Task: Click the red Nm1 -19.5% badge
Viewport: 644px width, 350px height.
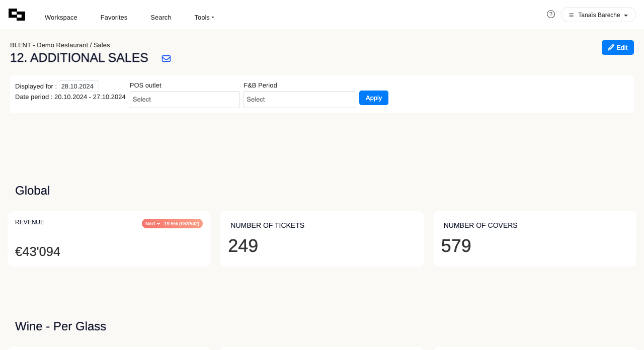Action: click(x=172, y=223)
